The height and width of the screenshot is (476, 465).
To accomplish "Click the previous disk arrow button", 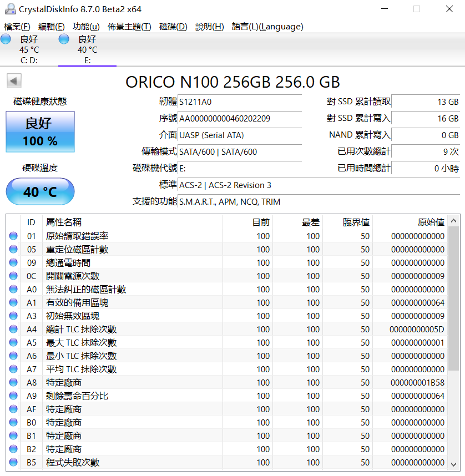I will tap(14, 81).
